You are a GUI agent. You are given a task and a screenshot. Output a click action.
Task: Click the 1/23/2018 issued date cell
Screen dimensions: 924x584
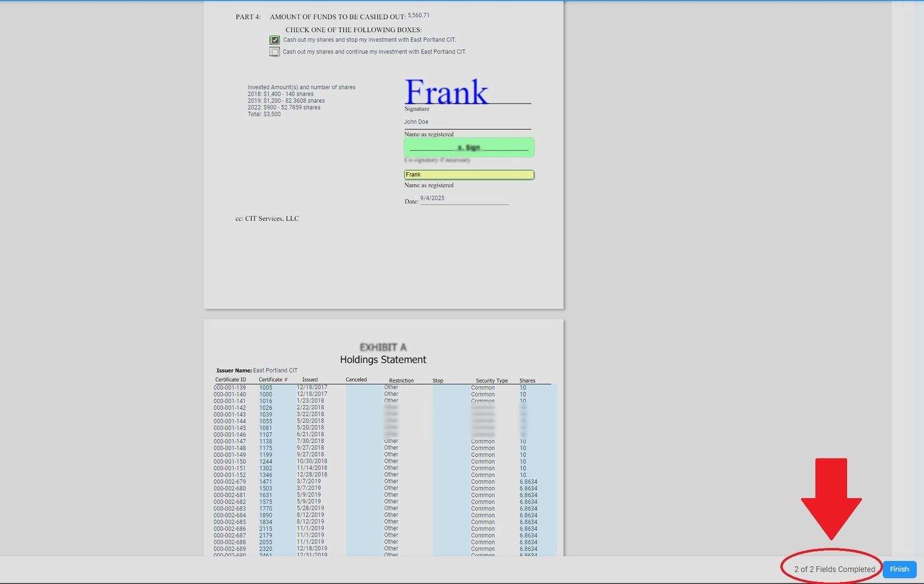click(x=310, y=401)
